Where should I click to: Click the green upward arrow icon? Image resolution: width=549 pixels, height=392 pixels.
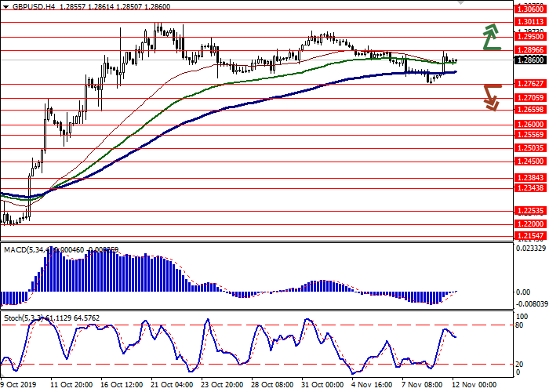[491, 37]
